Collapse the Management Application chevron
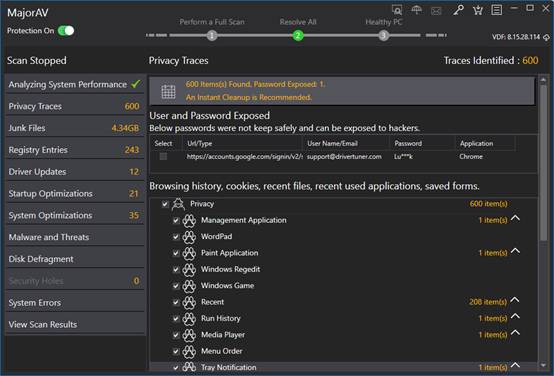The height and width of the screenshot is (376, 554). click(515, 218)
